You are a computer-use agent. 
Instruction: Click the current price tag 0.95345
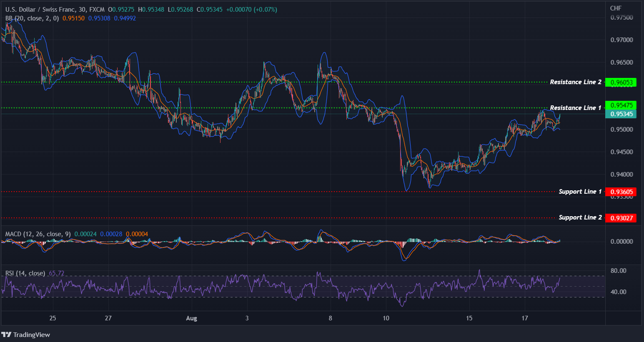(x=621, y=114)
